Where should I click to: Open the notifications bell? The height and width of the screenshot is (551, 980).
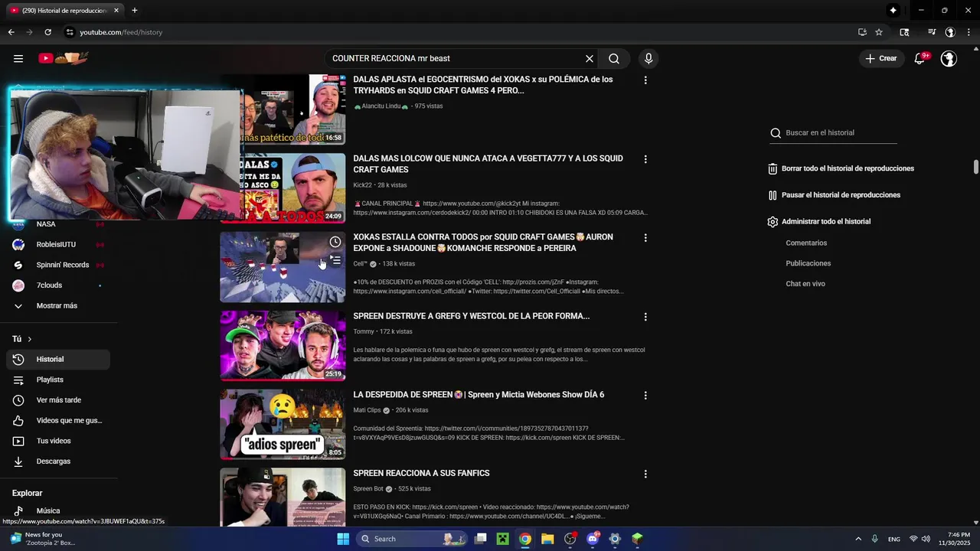[x=920, y=58]
